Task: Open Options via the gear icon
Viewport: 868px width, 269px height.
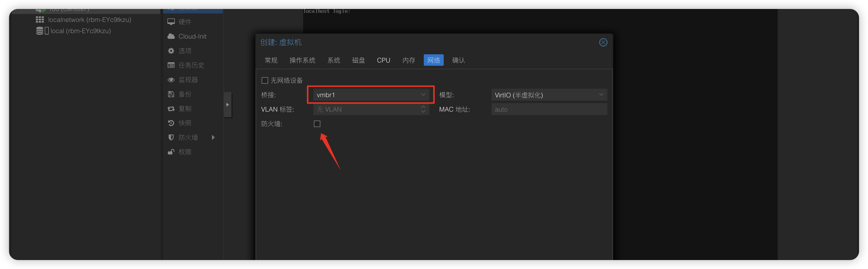Action: pos(171,51)
